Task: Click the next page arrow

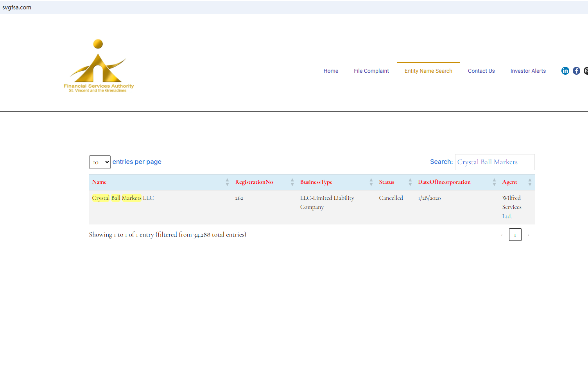Action: pyautogui.click(x=528, y=235)
